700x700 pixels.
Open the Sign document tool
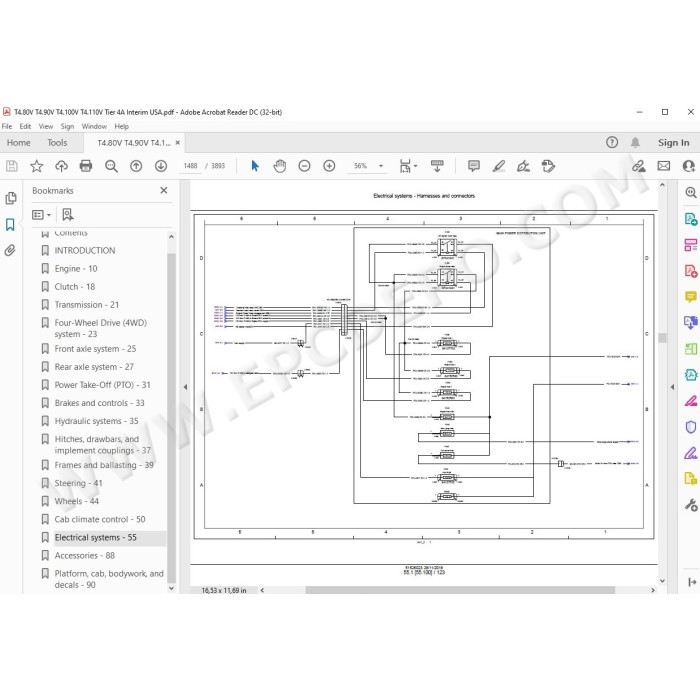(x=523, y=166)
